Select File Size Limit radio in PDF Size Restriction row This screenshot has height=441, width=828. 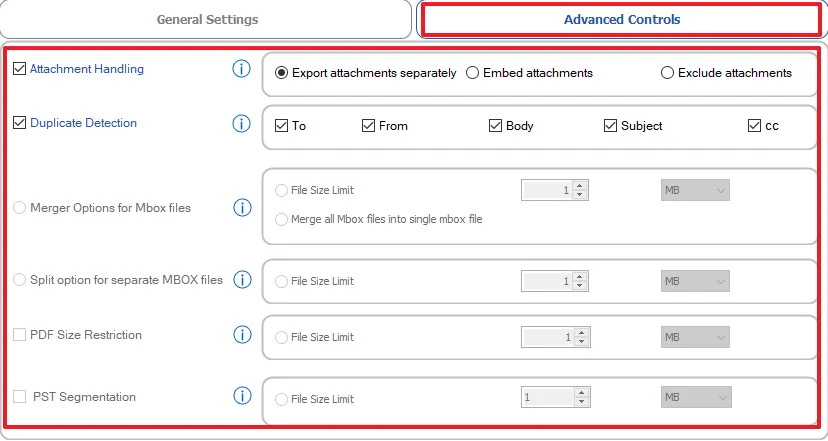tap(281, 337)
